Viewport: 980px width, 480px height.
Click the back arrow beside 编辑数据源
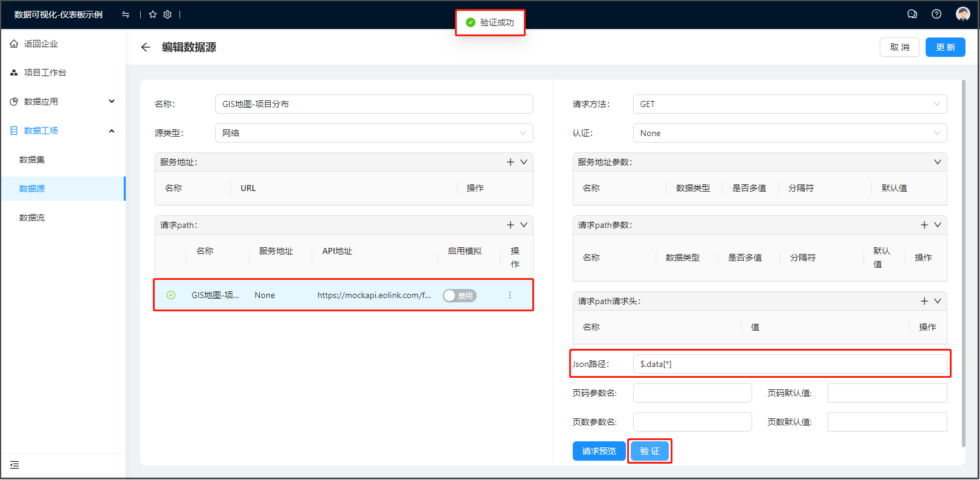pyautogui.click(x=145, y=47)
